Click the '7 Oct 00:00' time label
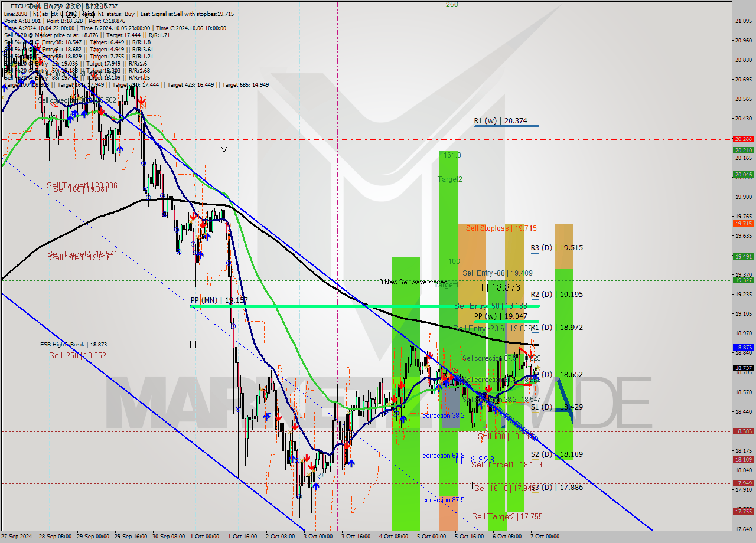 545,537
